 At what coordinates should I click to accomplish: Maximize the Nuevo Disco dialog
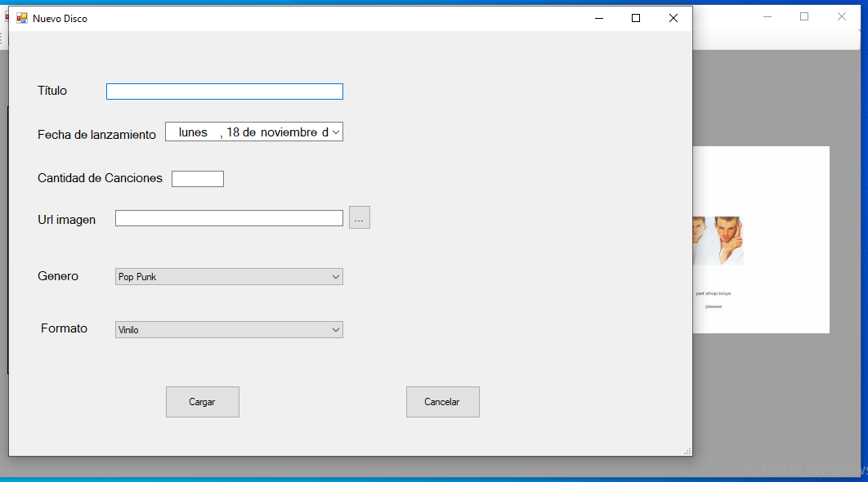(x=636, y=18)
